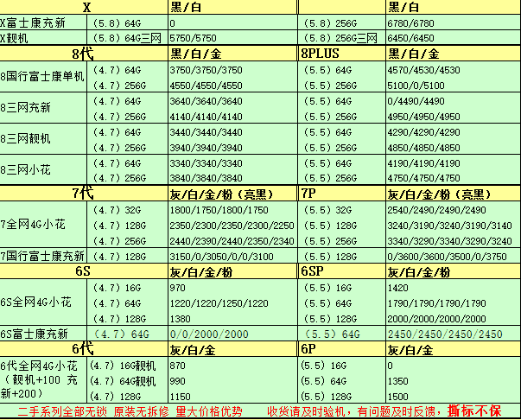Select the 8PLUS section header
The width and height of the screenshot is (521, 420).
tap(322, 54)
